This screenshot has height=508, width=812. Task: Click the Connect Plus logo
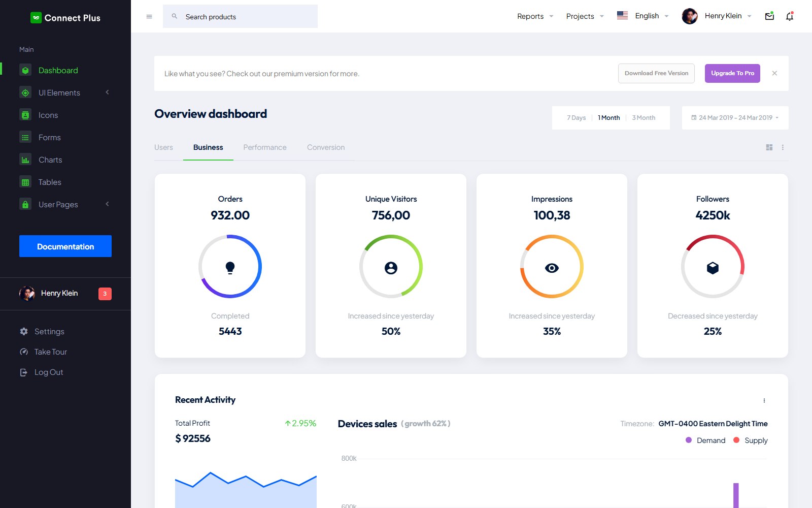click(x=65, y=18)
